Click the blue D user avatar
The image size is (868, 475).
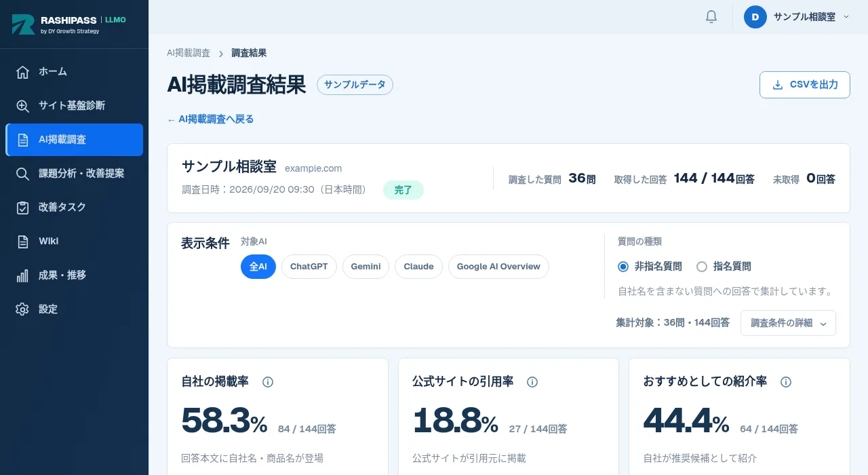(x=755, y=17)
